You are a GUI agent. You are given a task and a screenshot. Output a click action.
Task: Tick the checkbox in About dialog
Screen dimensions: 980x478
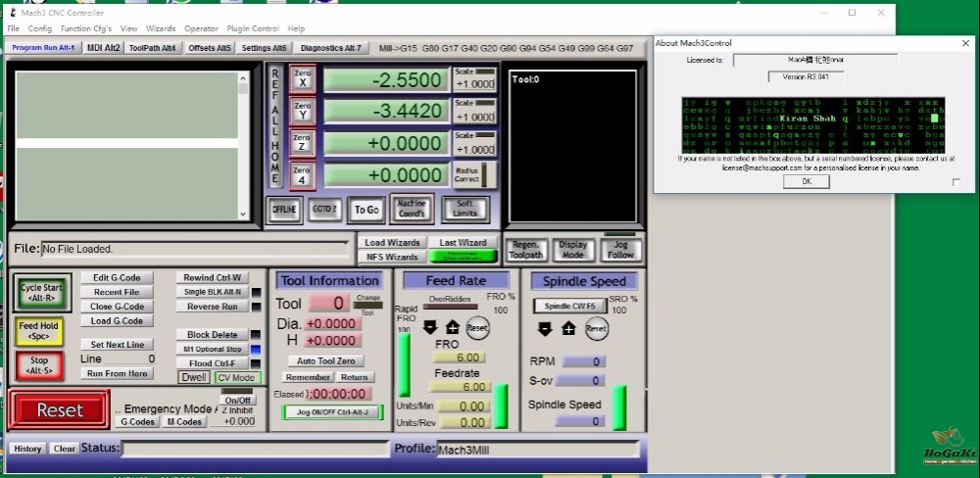click(955, 182)
